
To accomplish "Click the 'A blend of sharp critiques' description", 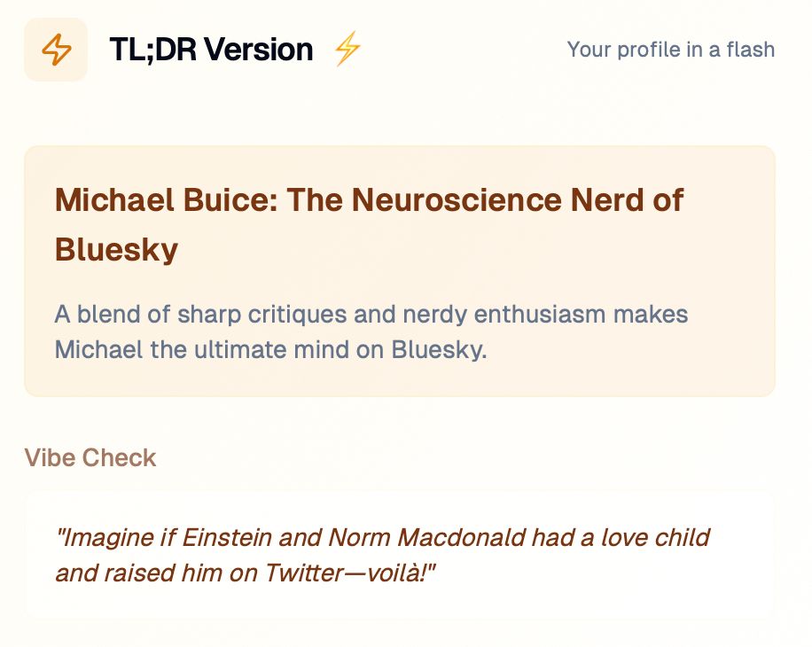I will pos(371,331).
